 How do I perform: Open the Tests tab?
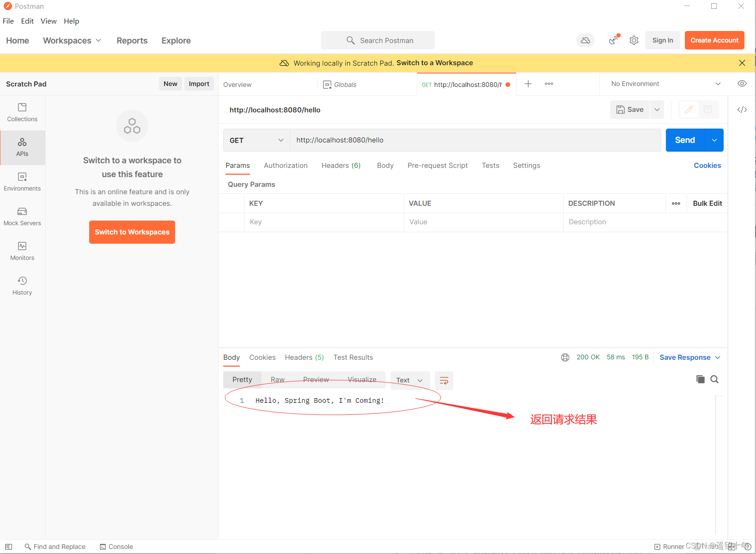coord(490,166)
